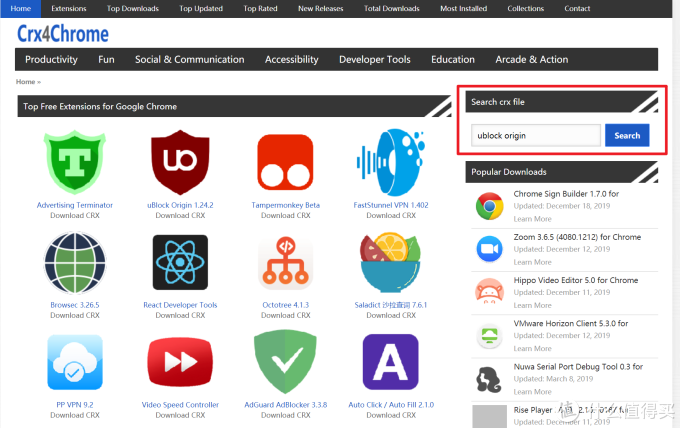Open the orange Octotree icon
This screenshot has width=680, height=428.
285,262
